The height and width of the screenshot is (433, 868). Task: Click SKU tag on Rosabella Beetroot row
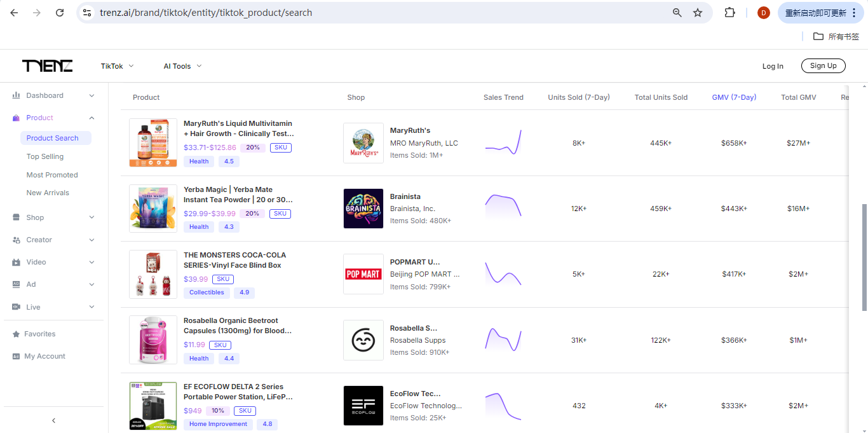[x=220, y=345]
